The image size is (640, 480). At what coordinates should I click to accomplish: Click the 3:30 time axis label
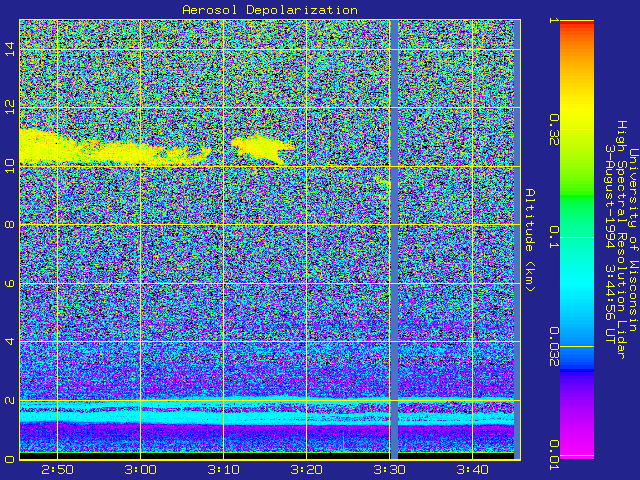389,470
